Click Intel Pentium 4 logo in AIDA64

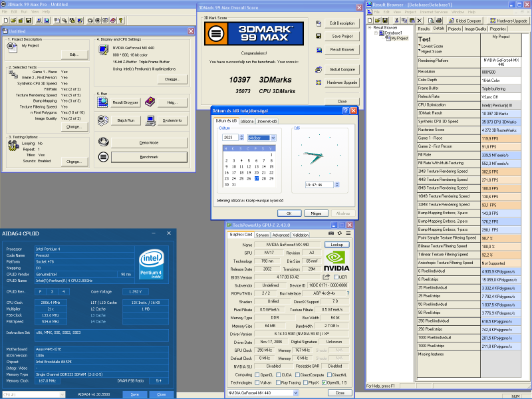click(x=152, y=264)
